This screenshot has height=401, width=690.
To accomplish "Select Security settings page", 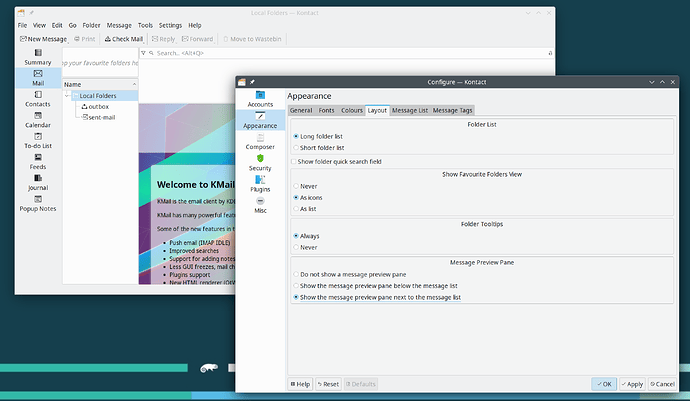I will [x=260, y=162].
